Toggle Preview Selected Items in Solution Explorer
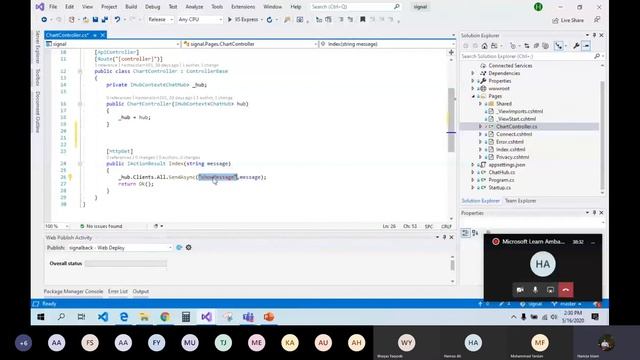 click(x=586, y=46)
